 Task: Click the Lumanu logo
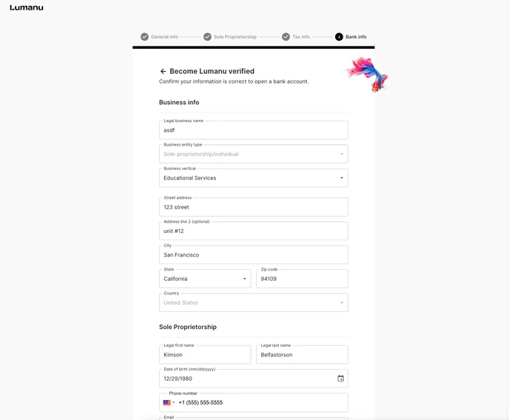point(27,7)
